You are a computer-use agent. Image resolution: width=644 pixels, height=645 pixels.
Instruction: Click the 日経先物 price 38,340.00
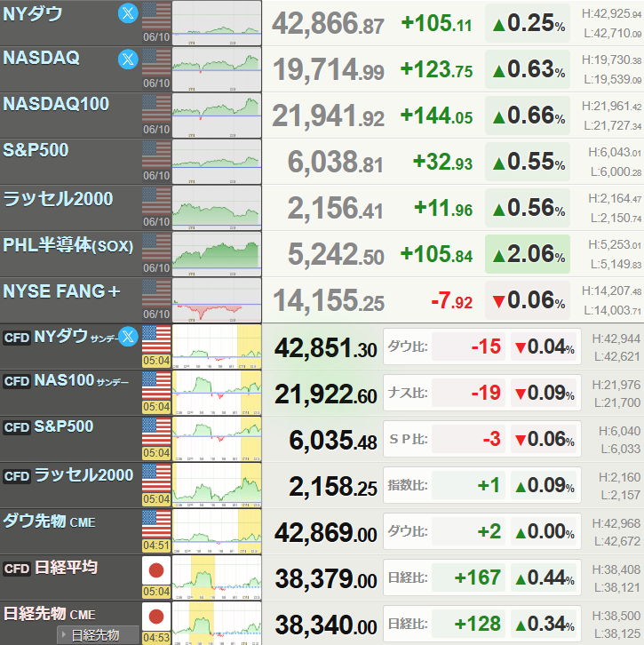[326, 625]
